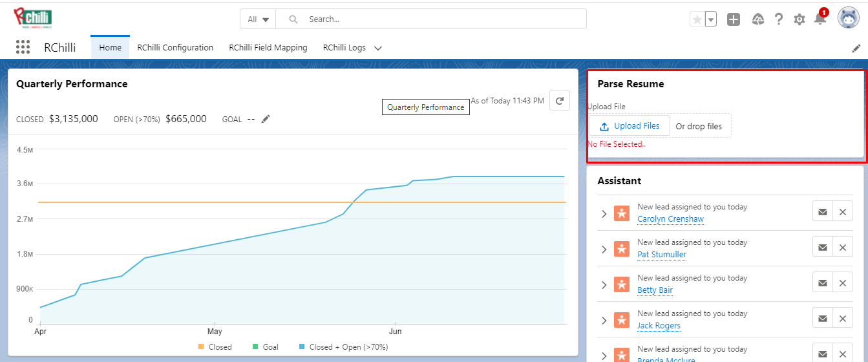
Task: Open the RChilli Logs tab
Action: click(344, 47)
